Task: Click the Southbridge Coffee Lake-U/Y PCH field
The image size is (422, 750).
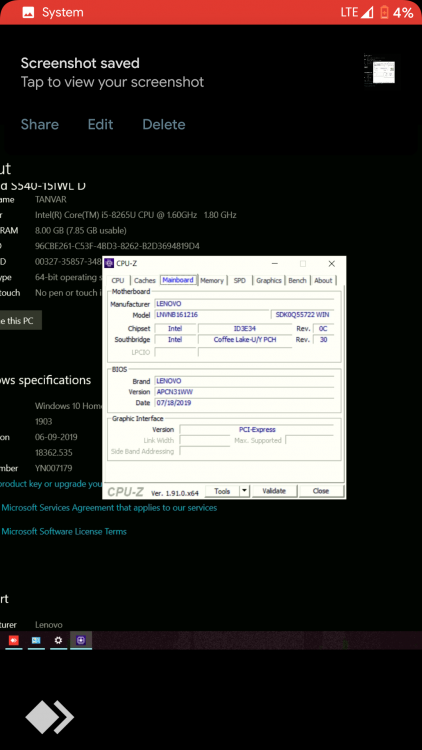Action: click(x=245, y=340)
